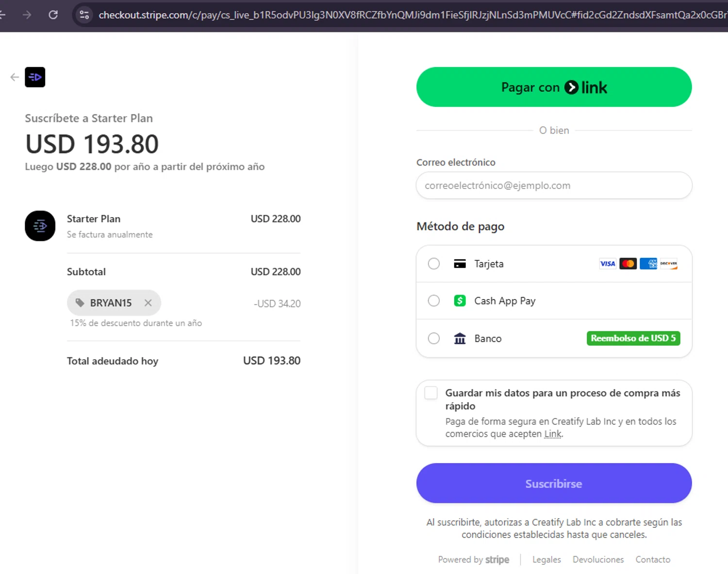Click the O bien separator text

pos(554,130)
